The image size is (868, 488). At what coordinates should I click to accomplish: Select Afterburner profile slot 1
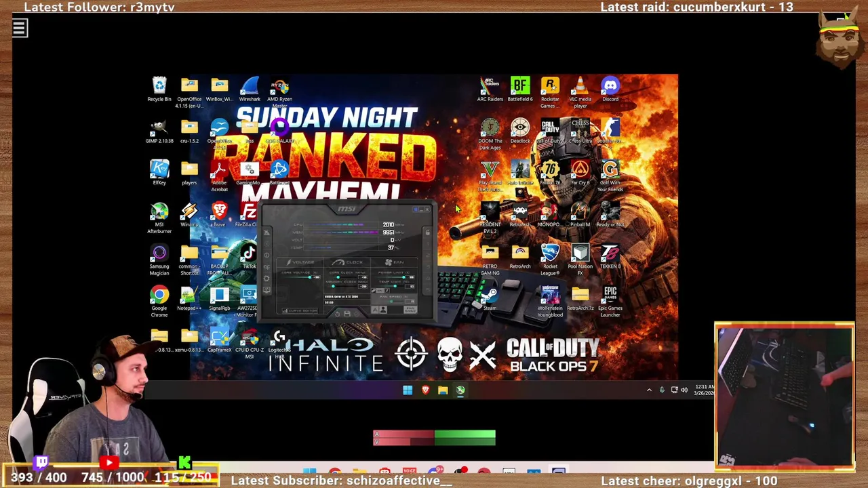pos(428,244)
